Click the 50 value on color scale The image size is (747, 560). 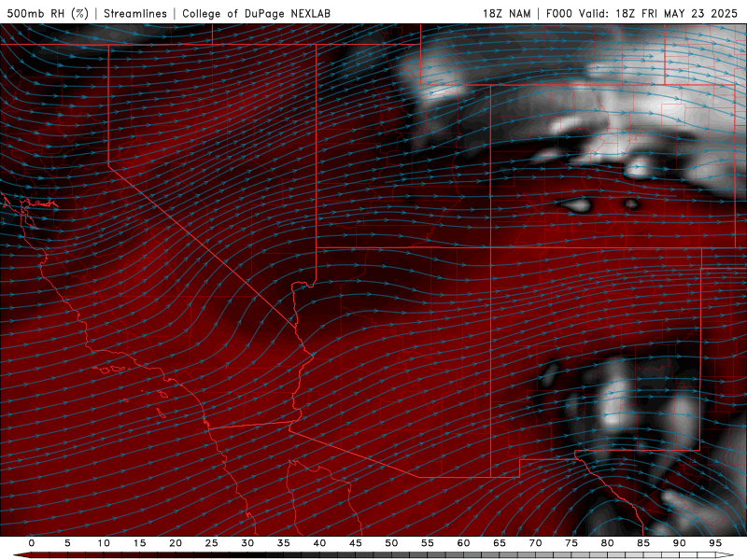391,543
